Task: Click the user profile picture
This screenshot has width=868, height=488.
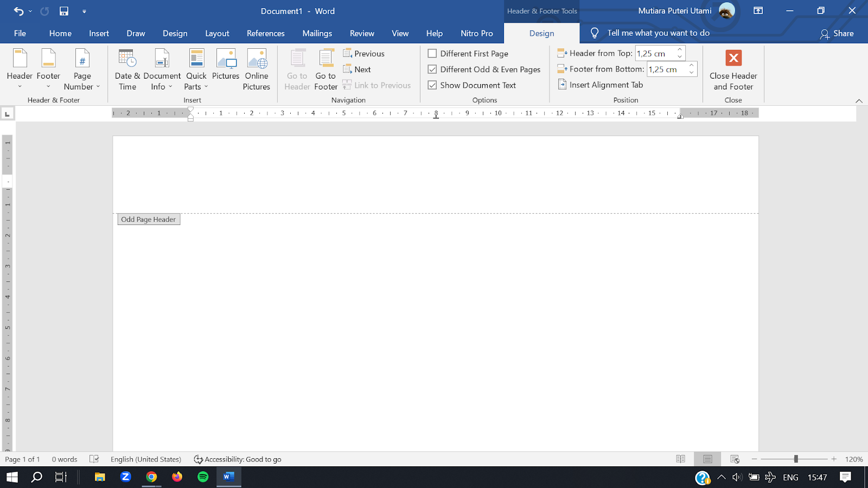Action: 726,10
